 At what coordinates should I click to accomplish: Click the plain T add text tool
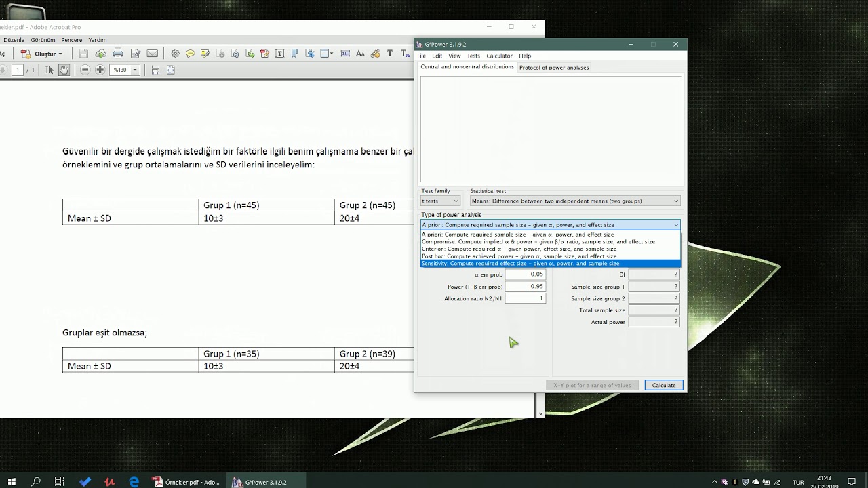click(x=390, y=54)
